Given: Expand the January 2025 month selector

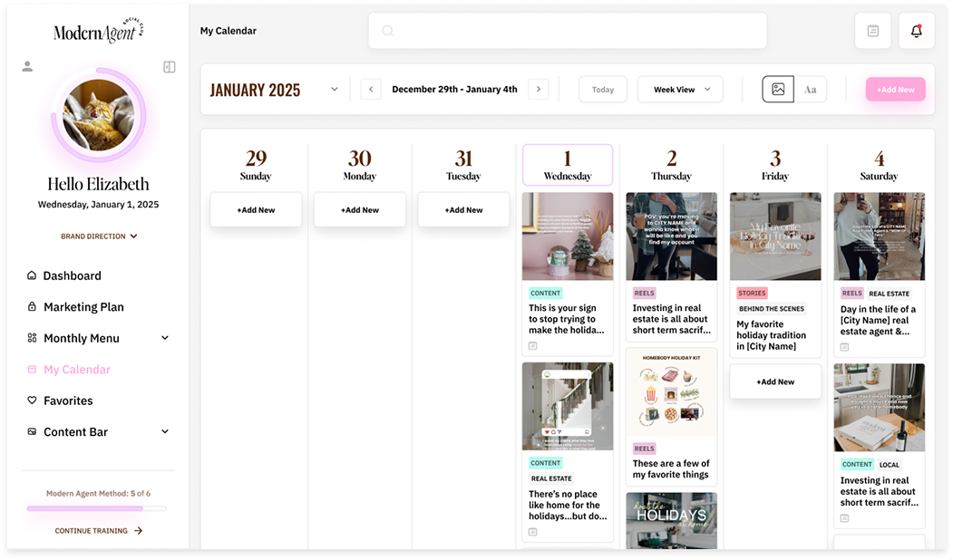Looking at the screenshot, I should click(x=334, y=89).
